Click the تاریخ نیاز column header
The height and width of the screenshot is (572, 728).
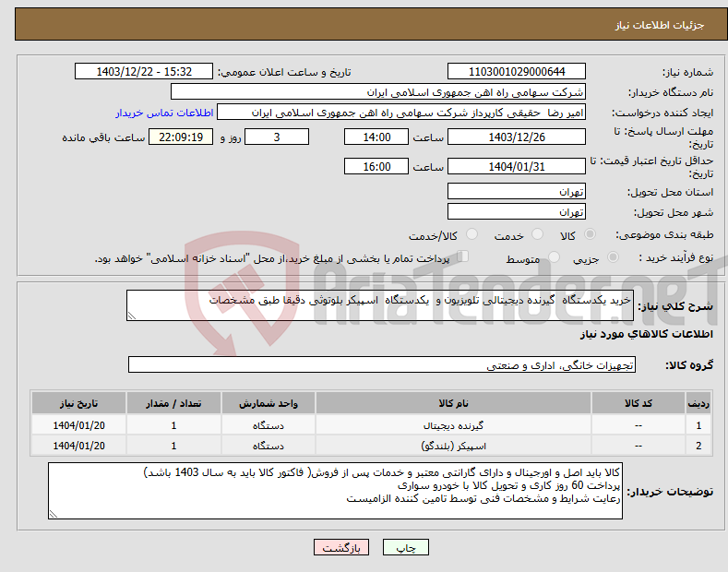(79, 403)
